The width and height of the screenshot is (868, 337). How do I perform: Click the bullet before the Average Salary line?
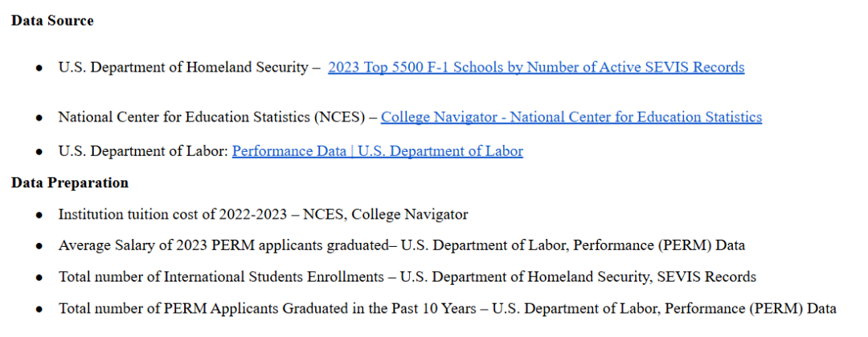click(x=39, y=246)
